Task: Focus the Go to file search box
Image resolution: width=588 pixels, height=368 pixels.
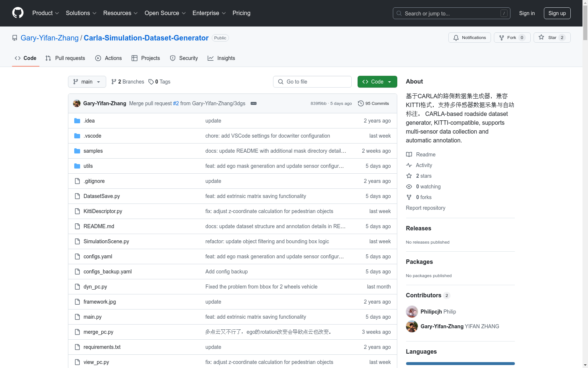Action: 312,82
